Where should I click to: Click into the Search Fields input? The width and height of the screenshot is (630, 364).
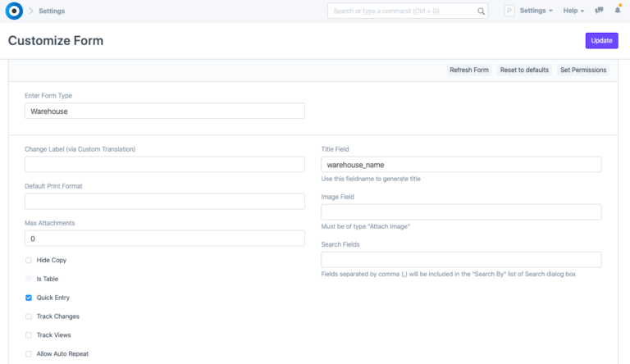460,260
